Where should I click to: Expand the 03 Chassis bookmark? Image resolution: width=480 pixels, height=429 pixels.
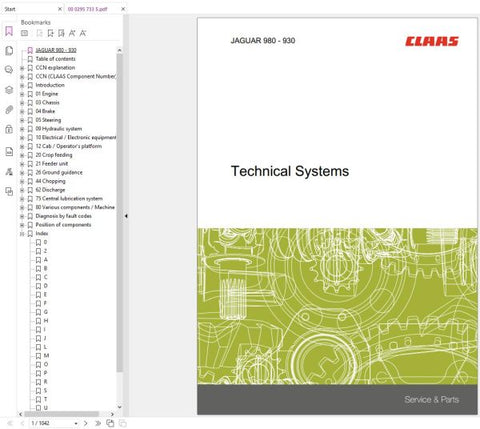(22, 103)
